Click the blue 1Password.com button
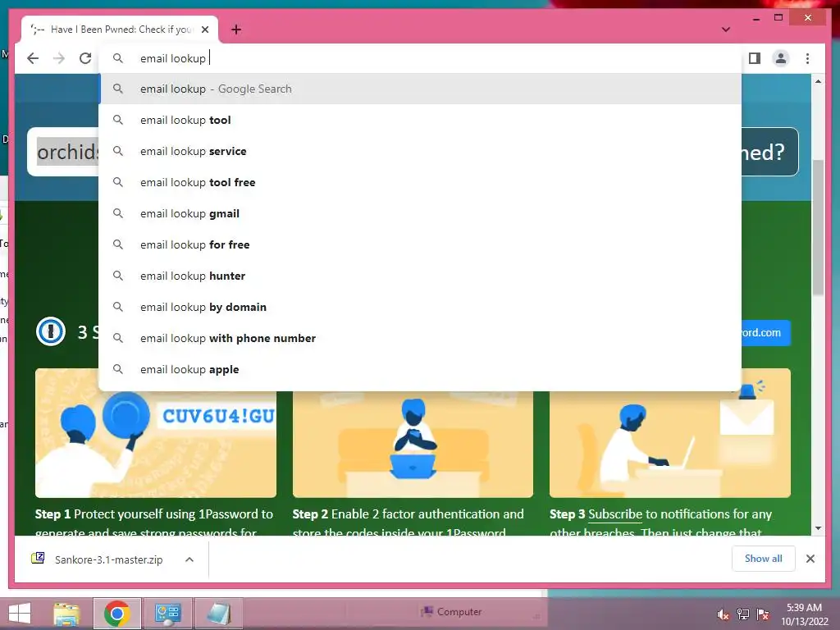The image size is (840, 630). point(766,333)
